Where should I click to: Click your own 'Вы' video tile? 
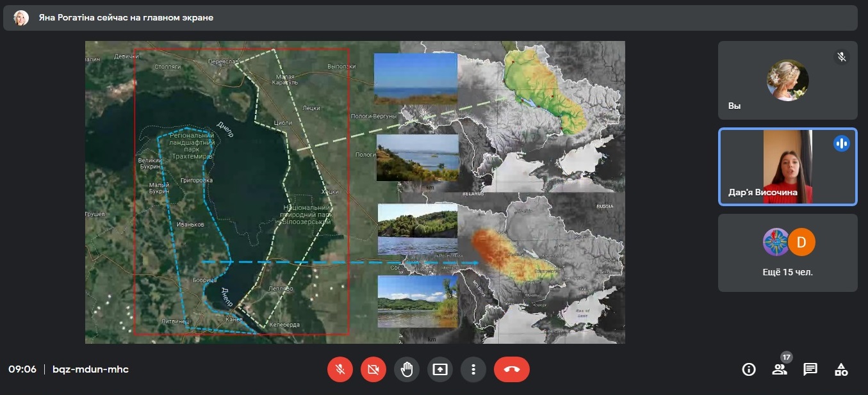click(787, 81)
